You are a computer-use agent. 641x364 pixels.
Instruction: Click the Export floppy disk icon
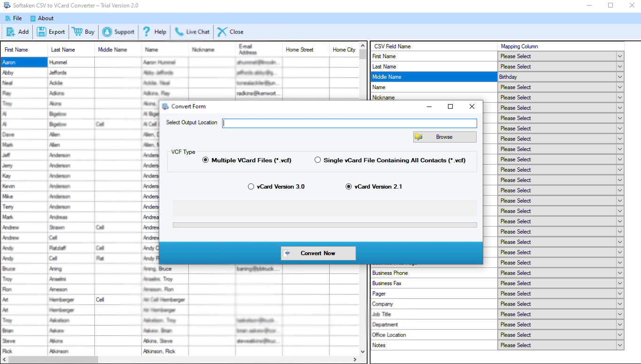coord(41,32)
